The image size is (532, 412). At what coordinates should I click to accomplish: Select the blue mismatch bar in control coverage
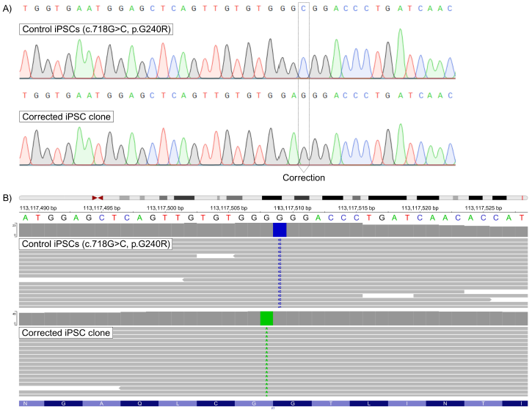(x=280, y=229)
